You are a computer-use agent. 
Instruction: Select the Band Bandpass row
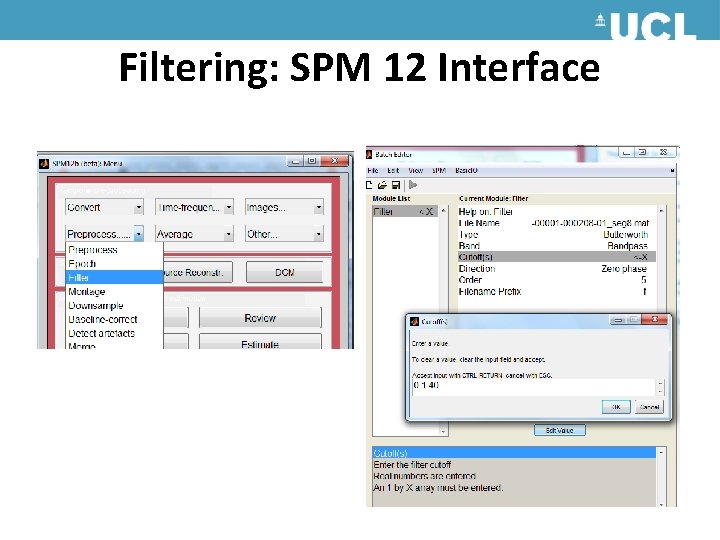point(557,246)
